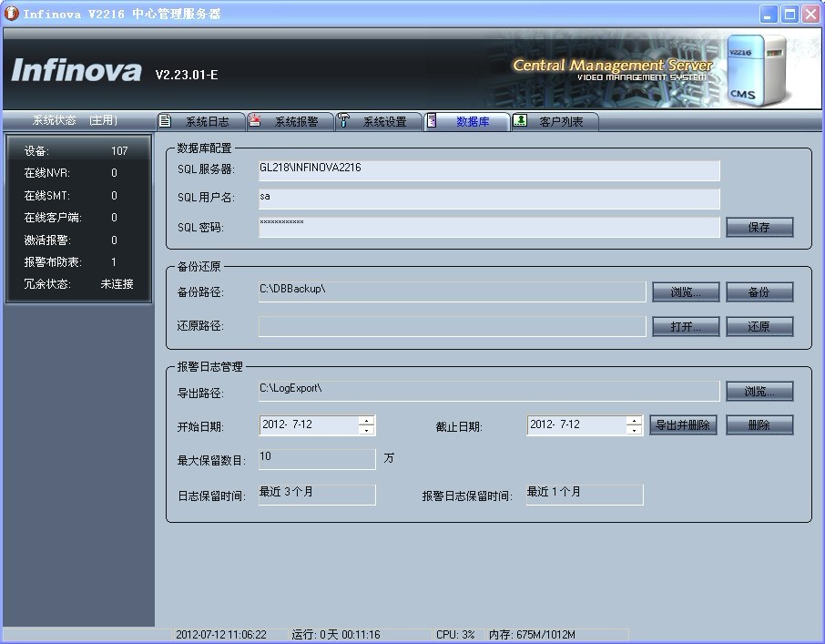
Task: Focus the SQL 密码 password field
Action: pyautogui.click(x=489, y=228)
